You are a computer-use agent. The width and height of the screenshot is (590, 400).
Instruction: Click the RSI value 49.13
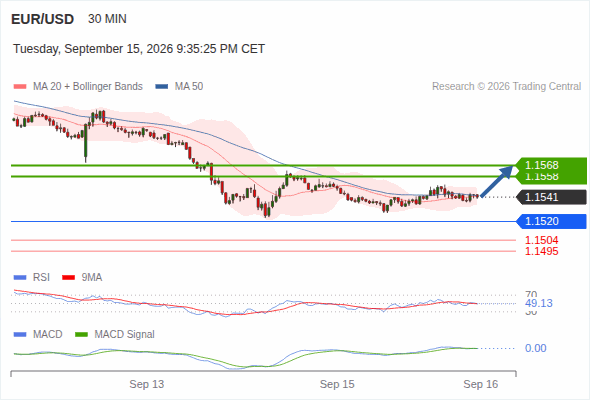coord(539,303)
